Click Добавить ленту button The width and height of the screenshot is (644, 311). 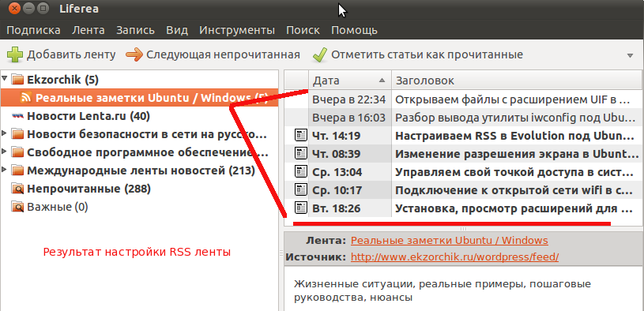point(62,54)
